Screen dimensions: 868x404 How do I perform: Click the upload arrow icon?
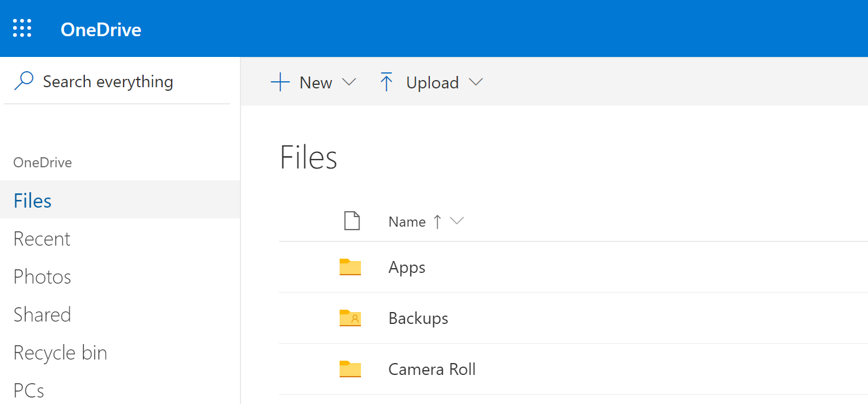pos(387,82)
